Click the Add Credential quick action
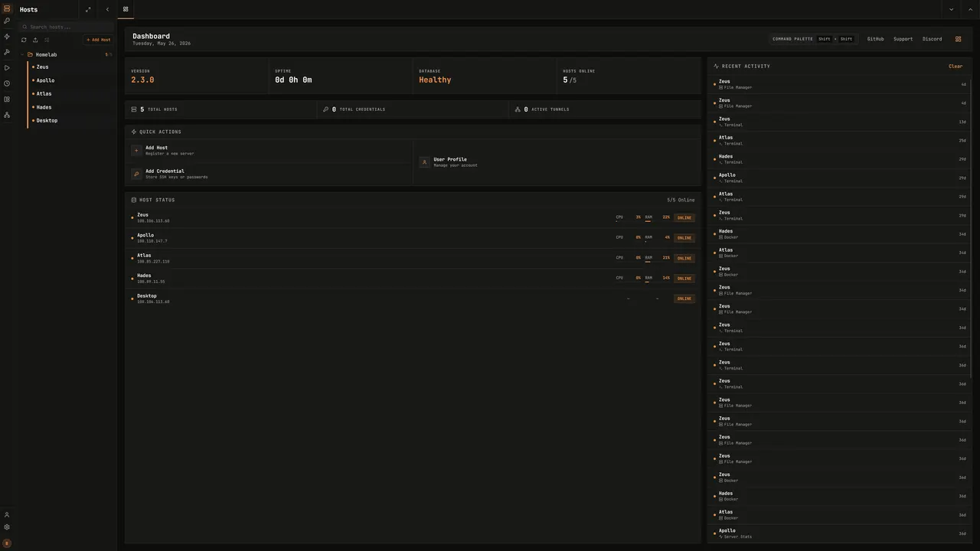The height and width of the screenshot is (551, 980). (269, 174)
